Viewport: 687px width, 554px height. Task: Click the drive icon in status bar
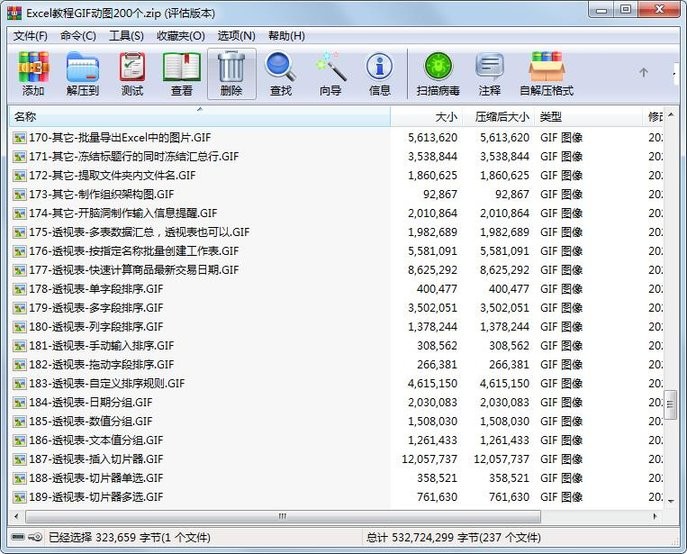(x=18, y=537)
